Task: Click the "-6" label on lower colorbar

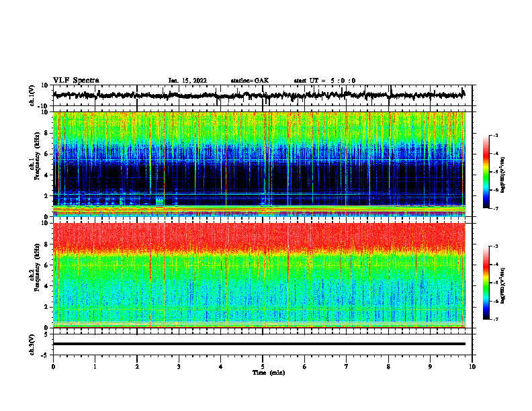Action: coord(495,301)
